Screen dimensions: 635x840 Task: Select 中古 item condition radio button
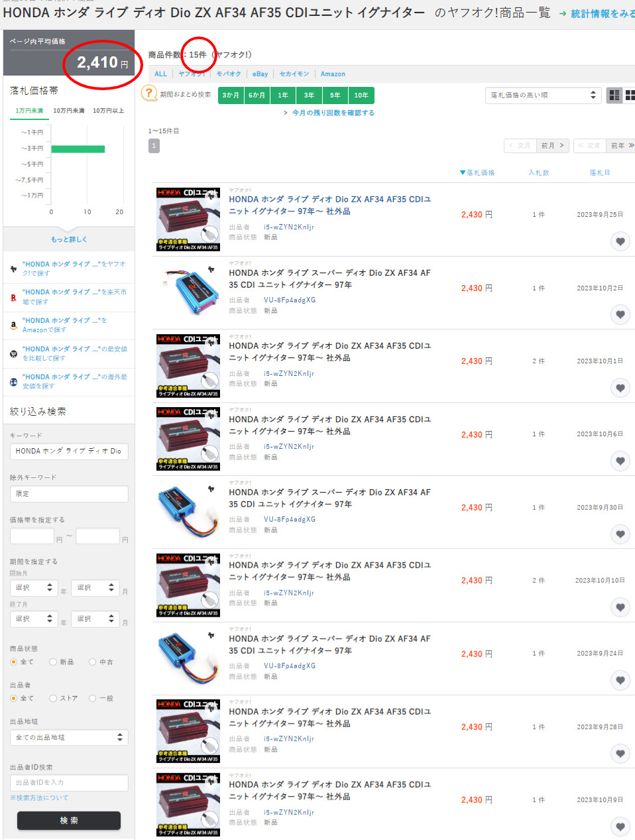coord(93,662)
